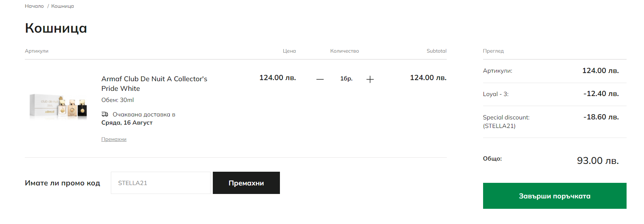The width and height of the screenshot is (644, 224).
Task: Decrease quantity with the minus icon
Action: 320,79
